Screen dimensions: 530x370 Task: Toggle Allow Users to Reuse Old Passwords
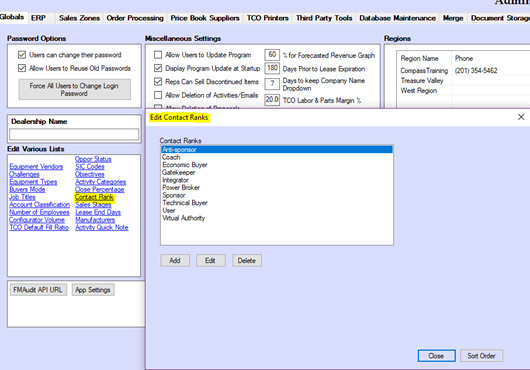[x=22, y=68]
